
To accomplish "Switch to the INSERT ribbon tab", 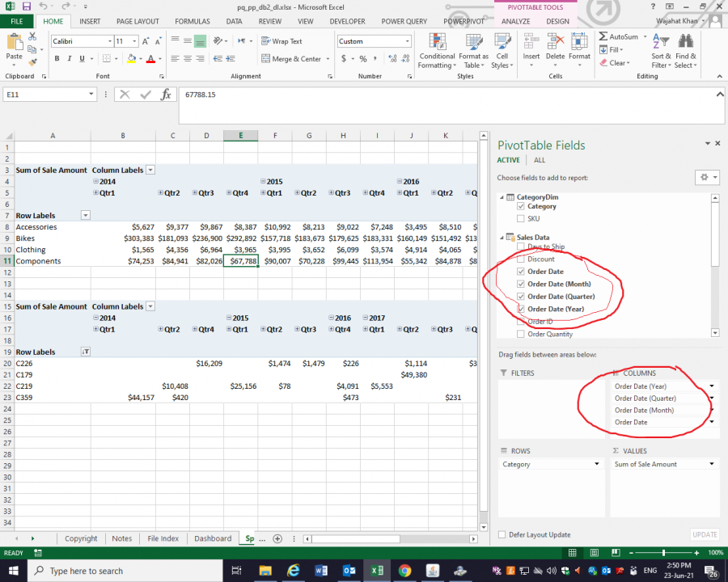I will pyautogui.click(x=90, y=21).
